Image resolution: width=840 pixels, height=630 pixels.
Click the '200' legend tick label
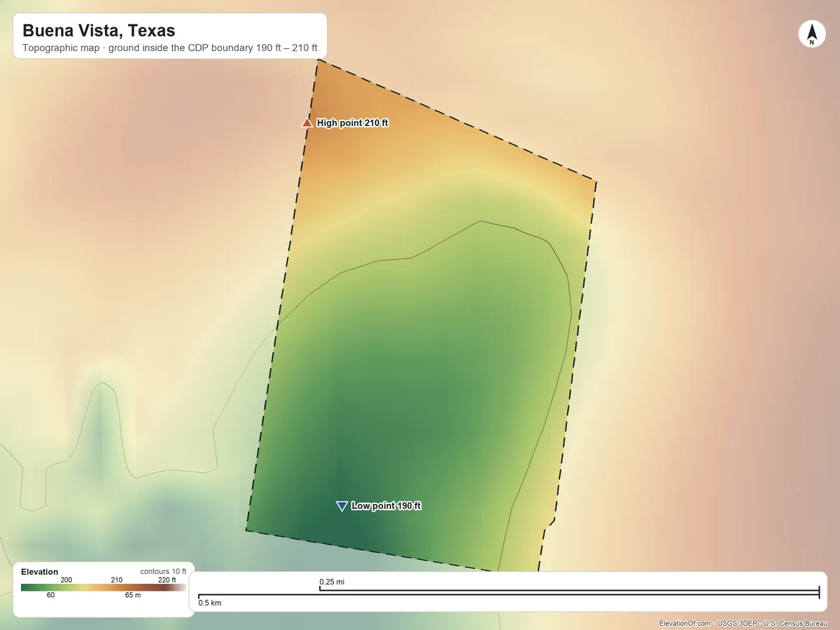[x=66, y=580]
